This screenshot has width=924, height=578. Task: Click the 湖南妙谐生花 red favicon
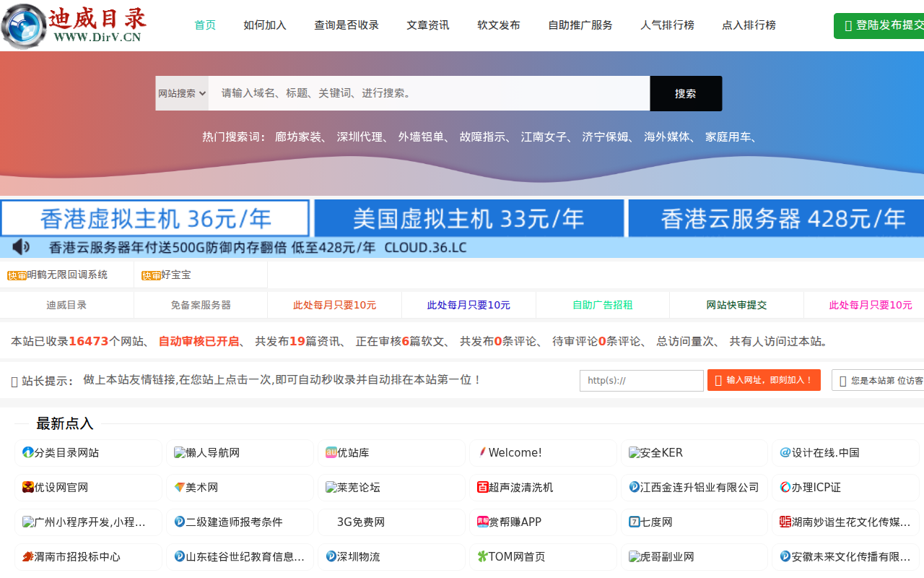pyautogui.click(x=785, y=522)
